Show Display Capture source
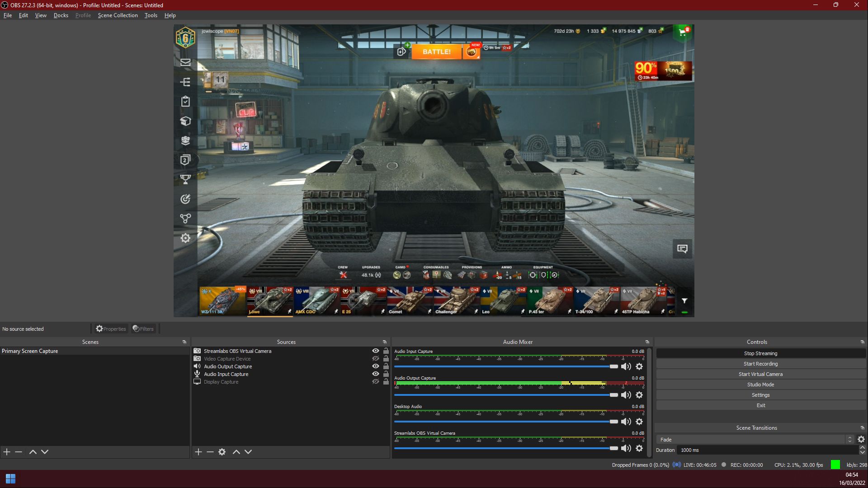The height and width of the screenshot is (488, 868). (376, 382)
